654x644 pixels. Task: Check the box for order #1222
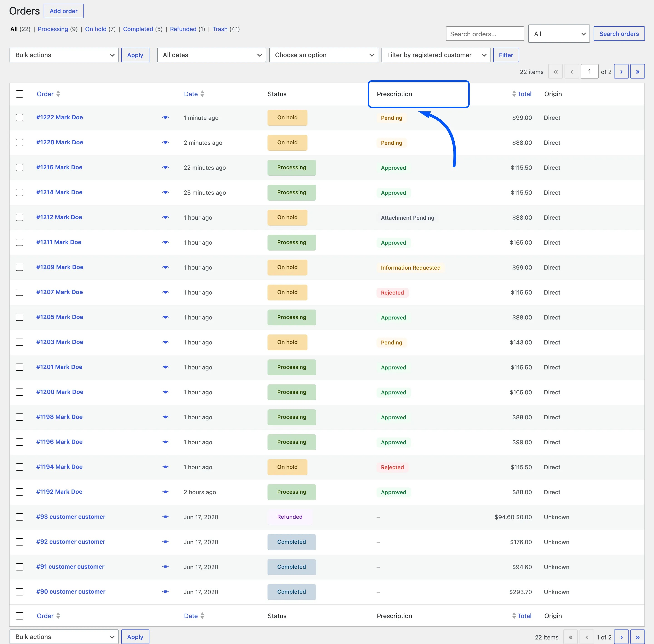pyautogui.click(x=20, y=118)
